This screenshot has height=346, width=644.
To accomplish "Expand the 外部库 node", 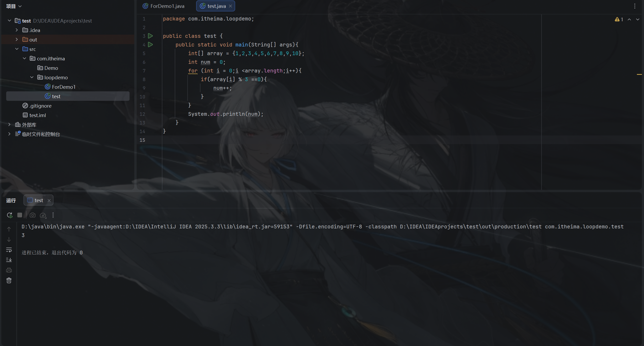I will point(9,124).
